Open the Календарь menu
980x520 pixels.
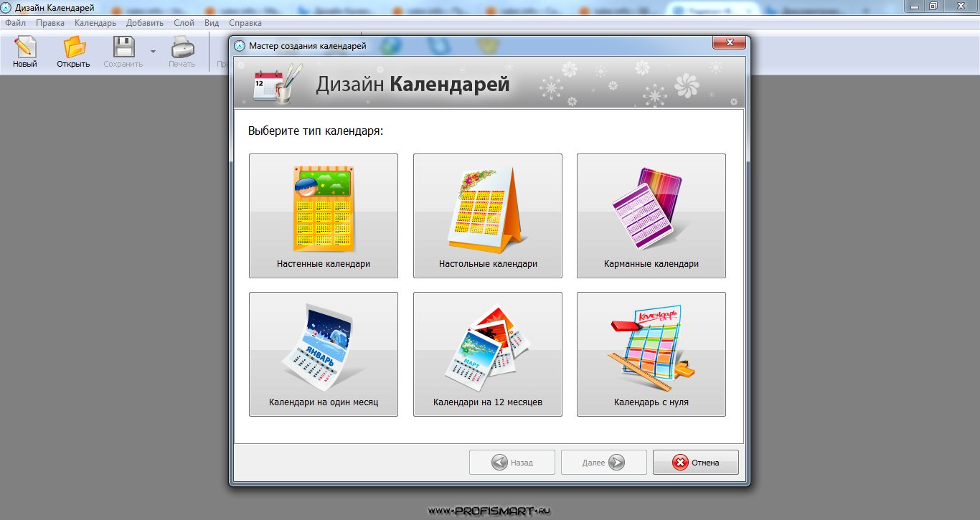tap(95, 23)
